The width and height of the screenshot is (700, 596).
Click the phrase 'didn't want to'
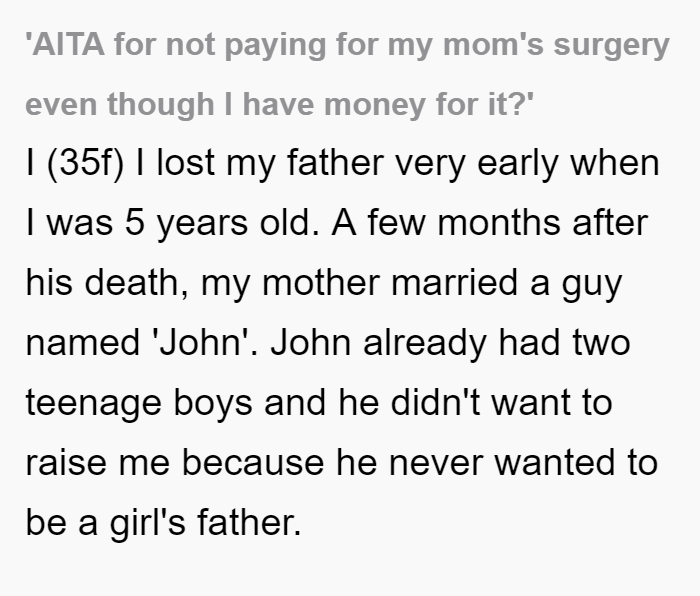tap(501, 403)
